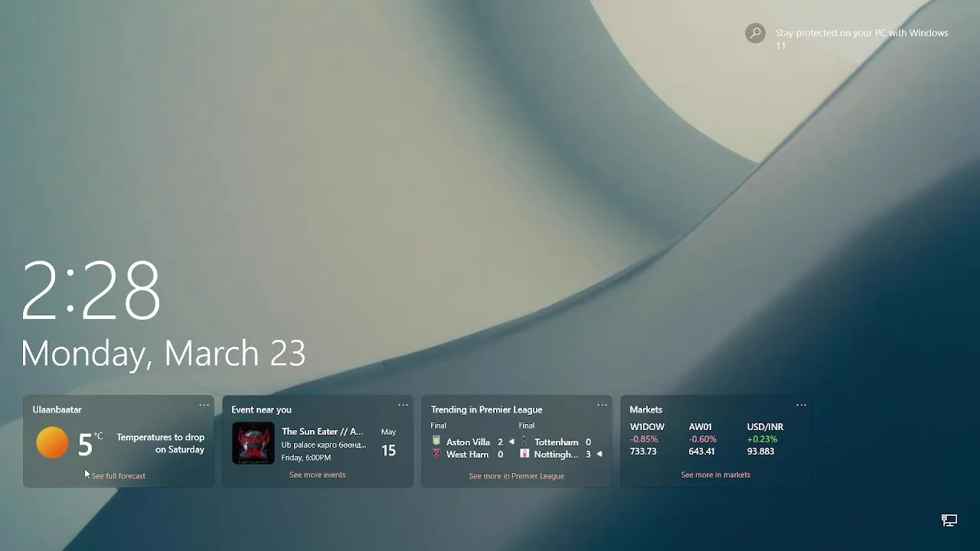Open the Sun Eater event thumbnail

[253, 443]
